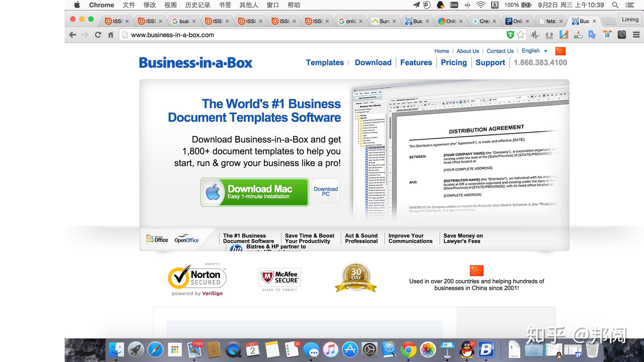Open Safari from the dock

(x=155, y=349)
